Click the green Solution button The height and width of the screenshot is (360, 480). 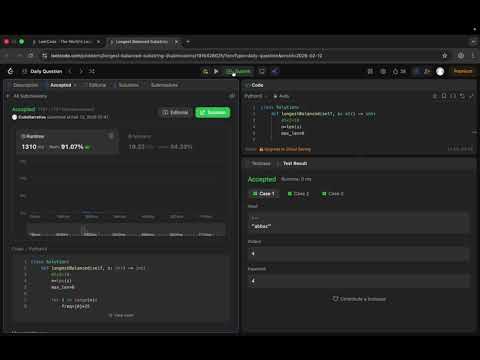click(x=213, y=112)
